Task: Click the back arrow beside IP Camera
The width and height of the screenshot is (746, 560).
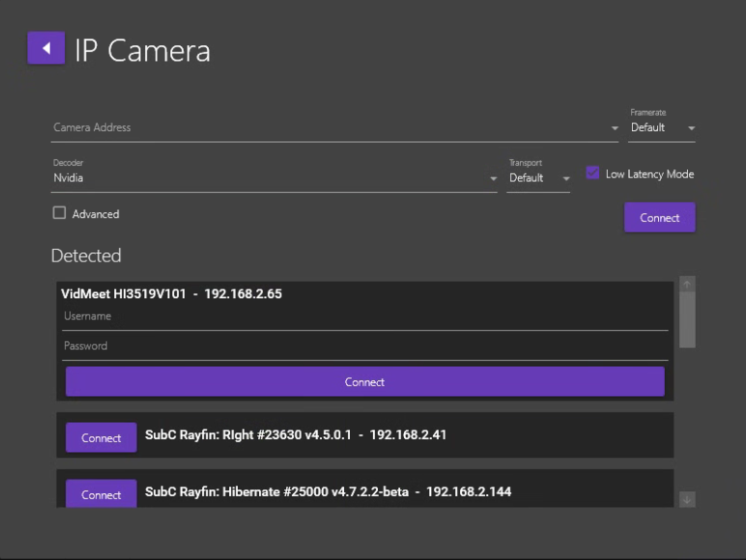Action: [x=45, y=48]
